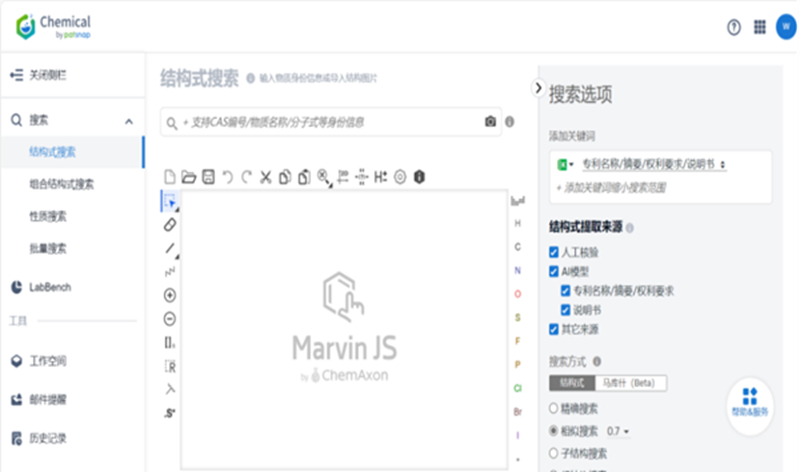Image resolution: width=800 pixels, height=472 pixels.
Task: Choose the Phosphorus P atom button
Action: point(517,364)
